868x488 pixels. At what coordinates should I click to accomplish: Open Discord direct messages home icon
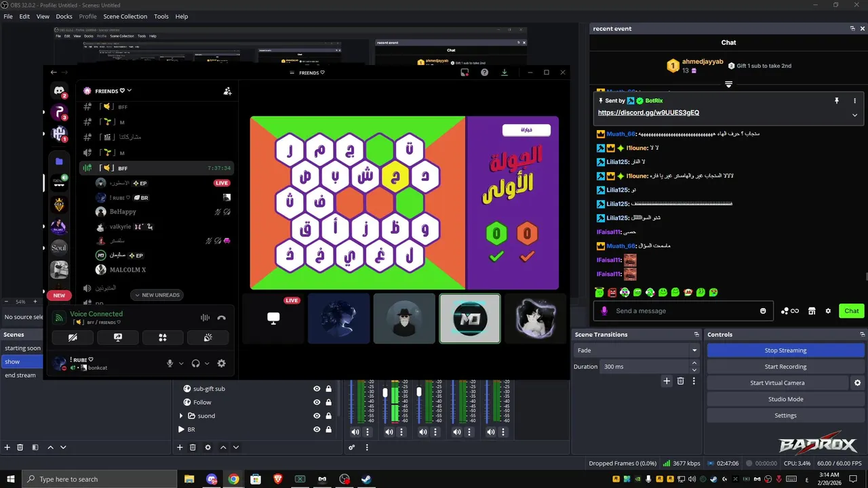(x=60, y=91)
